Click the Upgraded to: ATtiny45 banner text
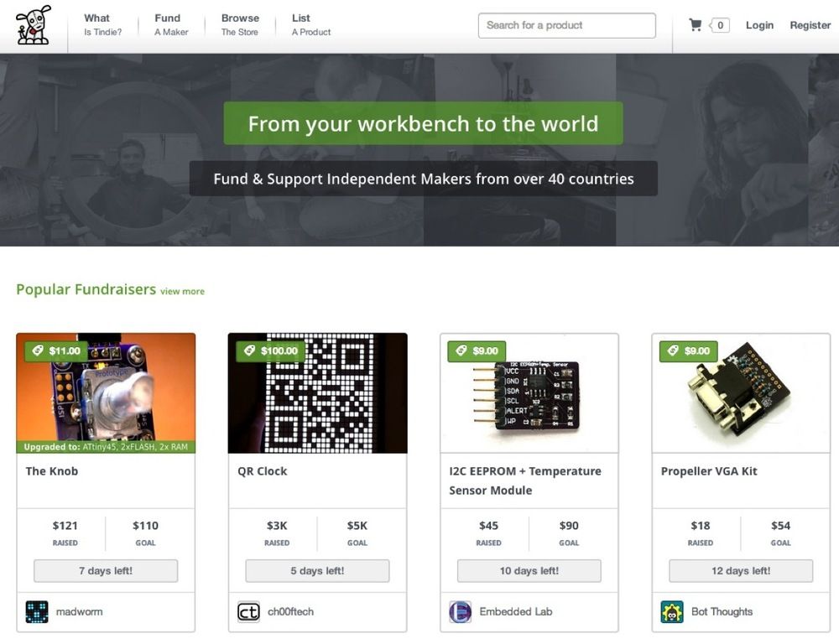This screenshot has width=839, height=644. coord(106,447)
